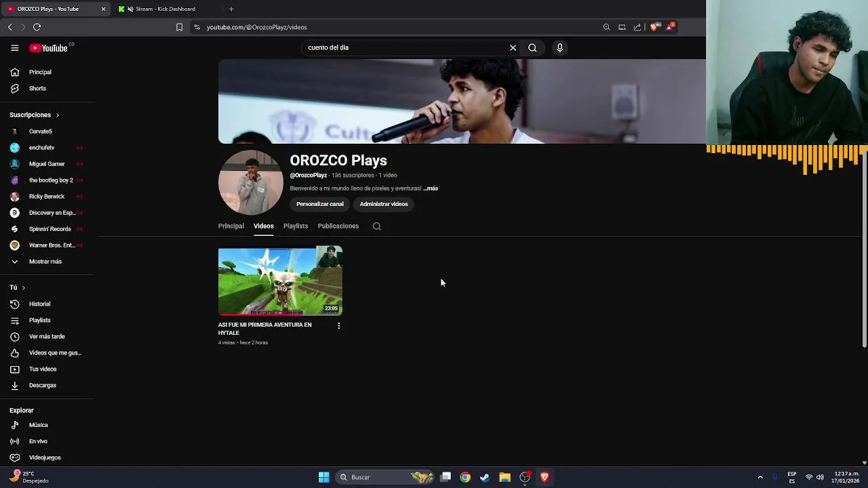Viewport: 868px width, 488px height.
Task: Click the browser address bar URL
Action: (257, 27)
